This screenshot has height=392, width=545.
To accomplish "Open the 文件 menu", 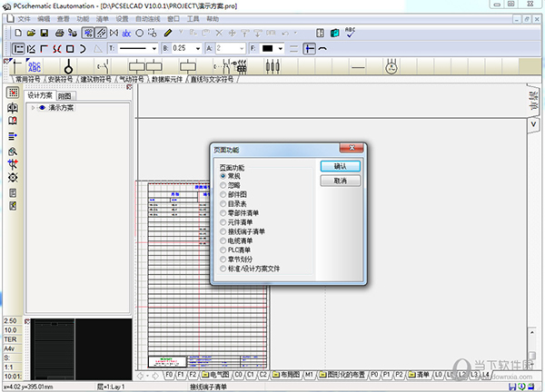I will coord(24,18).
